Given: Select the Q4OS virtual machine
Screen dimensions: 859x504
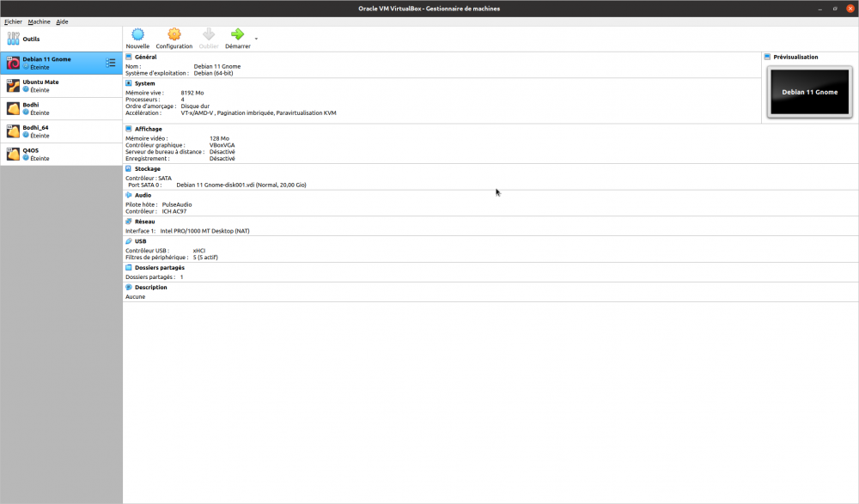Looking at the screenshot, I should pos(61,154).
